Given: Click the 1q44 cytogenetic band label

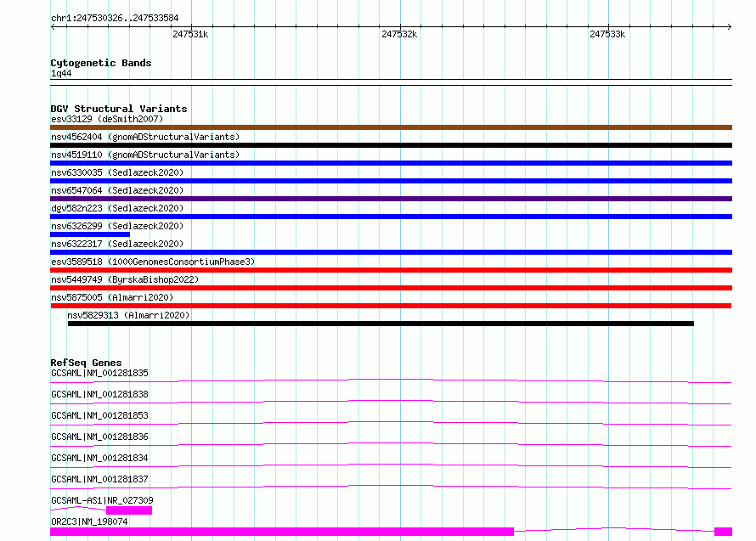Looking at the screenshot, I should coord(61,73).
